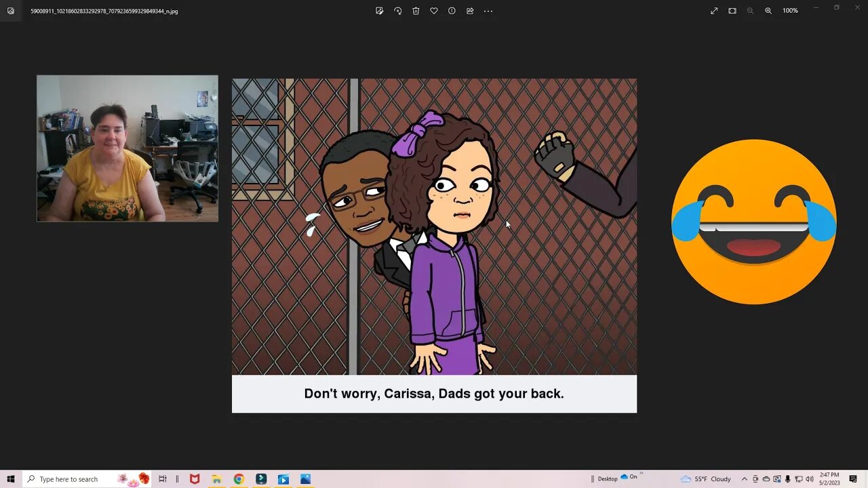
Task: Click the Photos app icon in title bar
Action: 11,11
